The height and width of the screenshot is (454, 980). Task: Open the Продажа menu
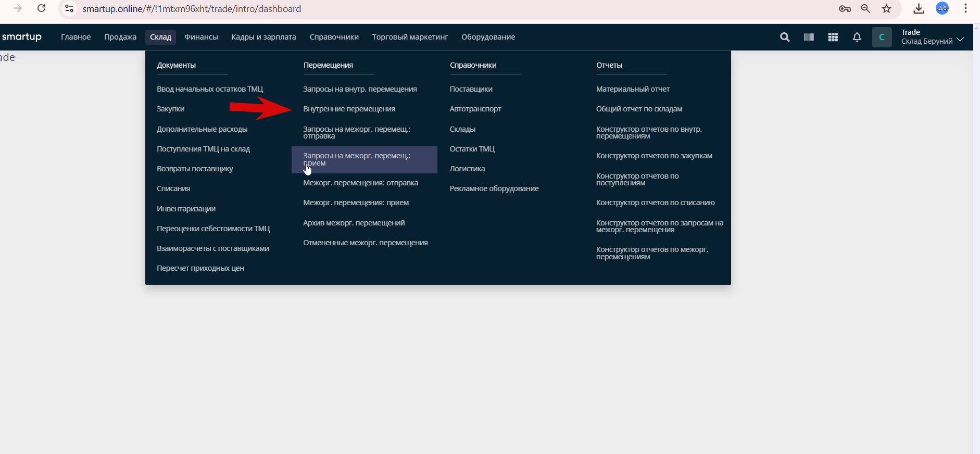pos(120,37)
